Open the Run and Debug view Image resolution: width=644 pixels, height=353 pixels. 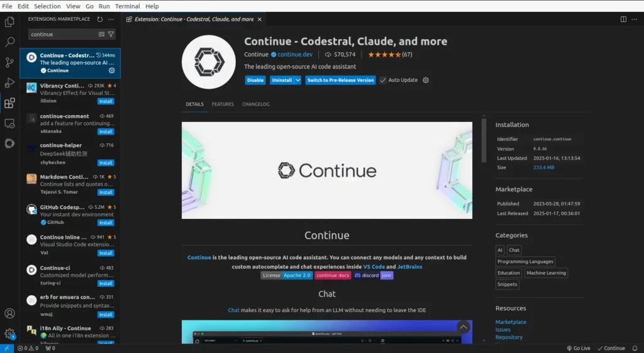(x=9, y=82)
